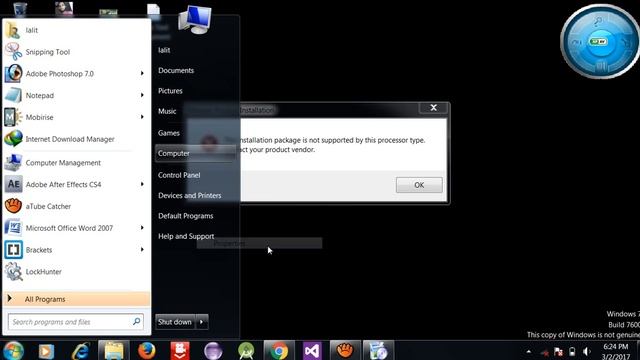Open Control Panel from Start menu

pos(179,175)
